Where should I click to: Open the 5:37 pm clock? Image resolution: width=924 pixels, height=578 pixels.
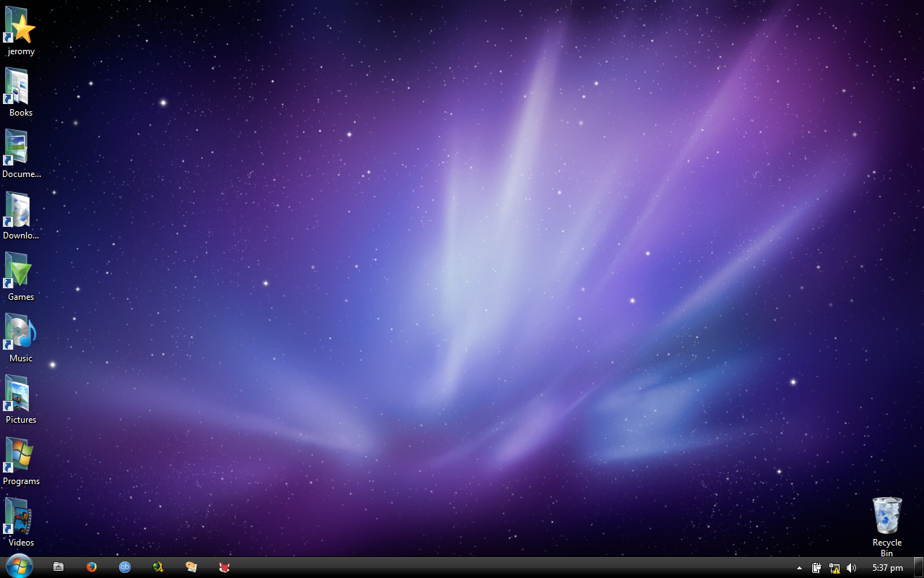[x=887, y=568]
